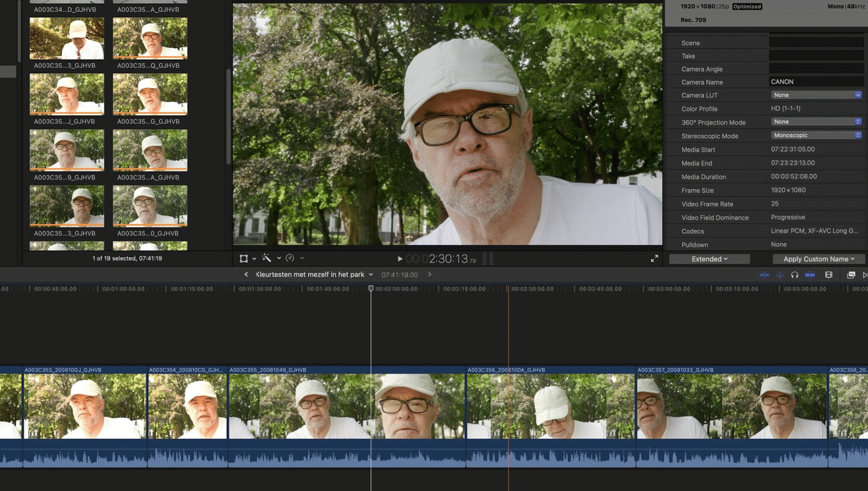The width and height of the screenshot is (868, 491).
Task: Show the effects browser overlapping-windows icon
Action: (851, 275)
